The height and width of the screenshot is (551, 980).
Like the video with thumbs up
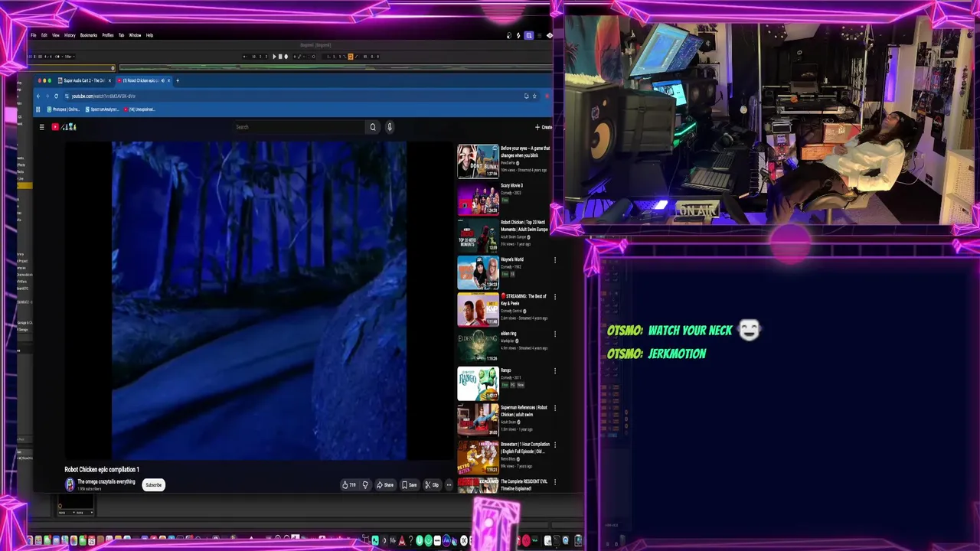(348, 485)
